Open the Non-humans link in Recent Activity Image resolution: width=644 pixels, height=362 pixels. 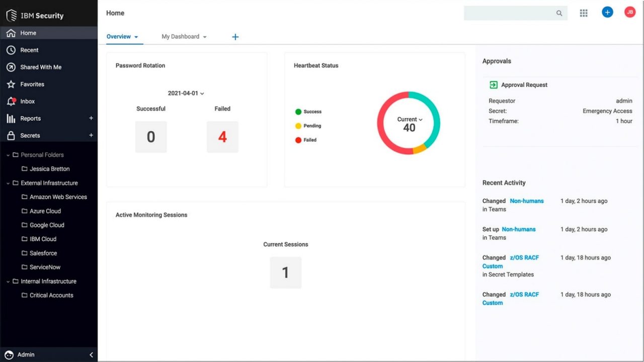pos(527,201)
